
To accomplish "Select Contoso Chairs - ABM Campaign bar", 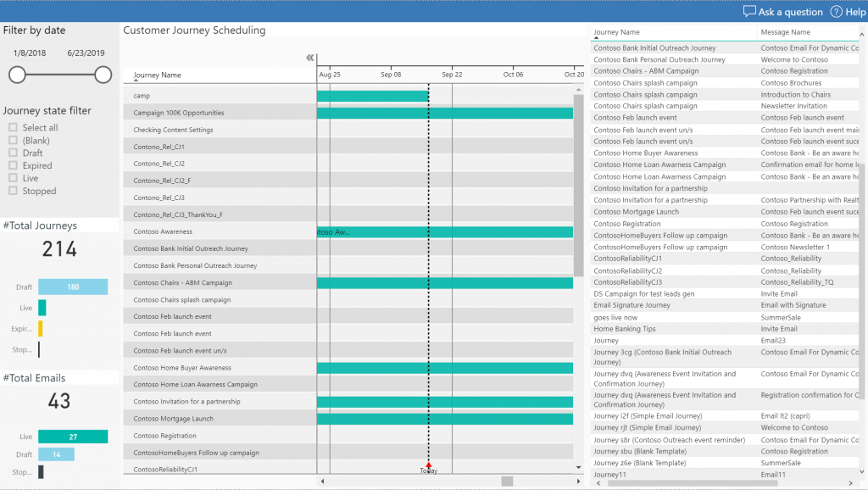I will (x=445, y=283).
